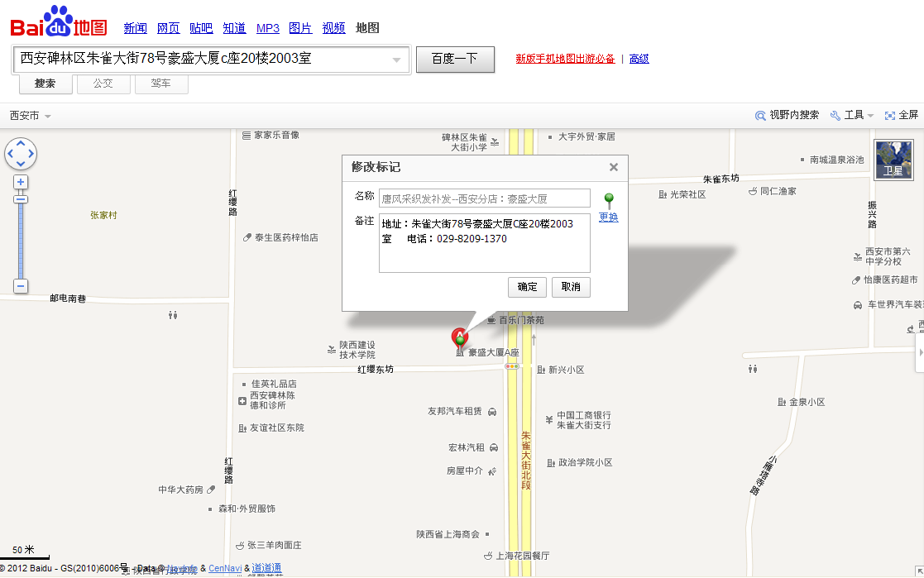
Task: Enter fullscreen via the 全屏 icon
Action: click(889, 115)
